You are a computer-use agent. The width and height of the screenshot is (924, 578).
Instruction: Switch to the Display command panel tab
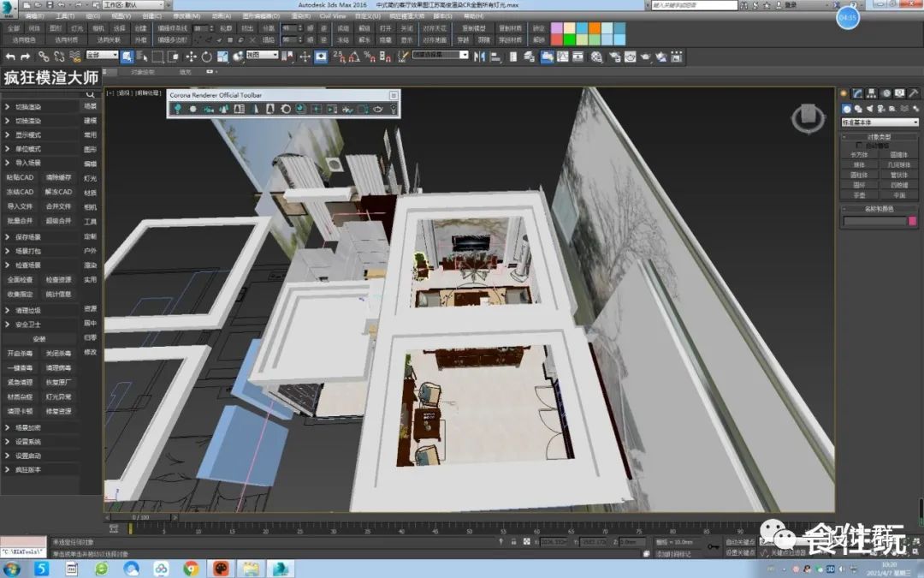point(899,93)
